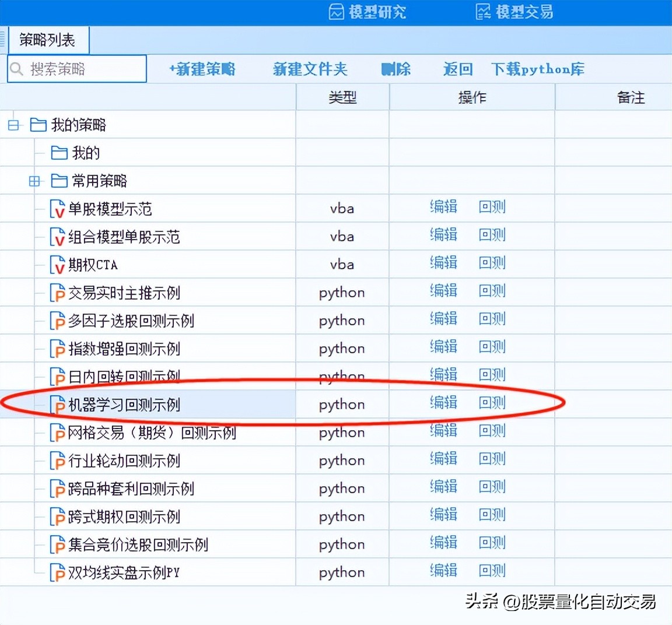The height and width of the screenshot is (625, 672).
Task: Click the folder icon of 我的
Action: [58, 153]
